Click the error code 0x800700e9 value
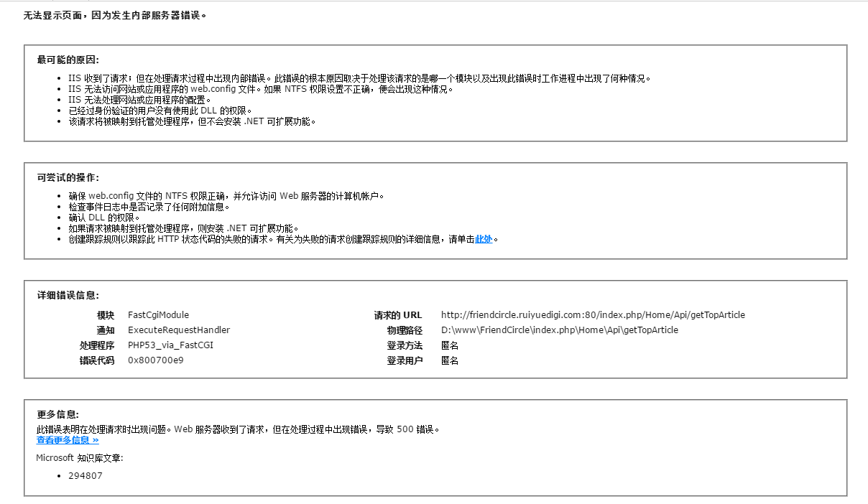The image size is (868, 504). pyautogui.click(x=155, y=360)
